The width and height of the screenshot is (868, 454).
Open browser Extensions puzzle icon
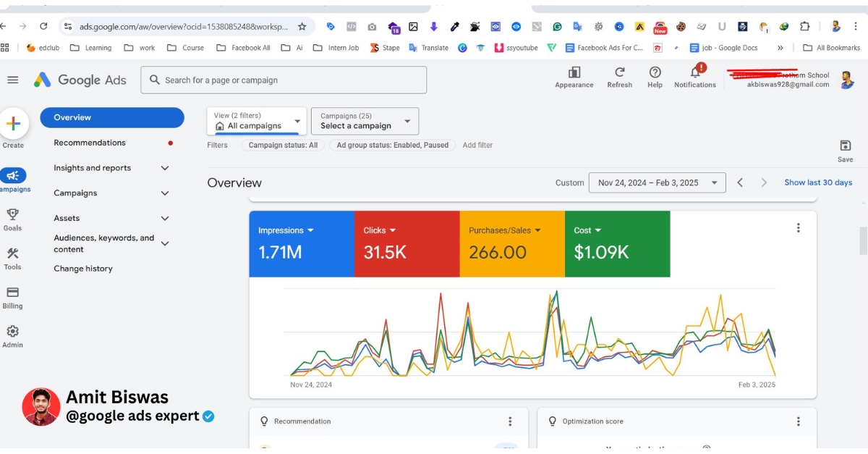(x=804, y=27)
